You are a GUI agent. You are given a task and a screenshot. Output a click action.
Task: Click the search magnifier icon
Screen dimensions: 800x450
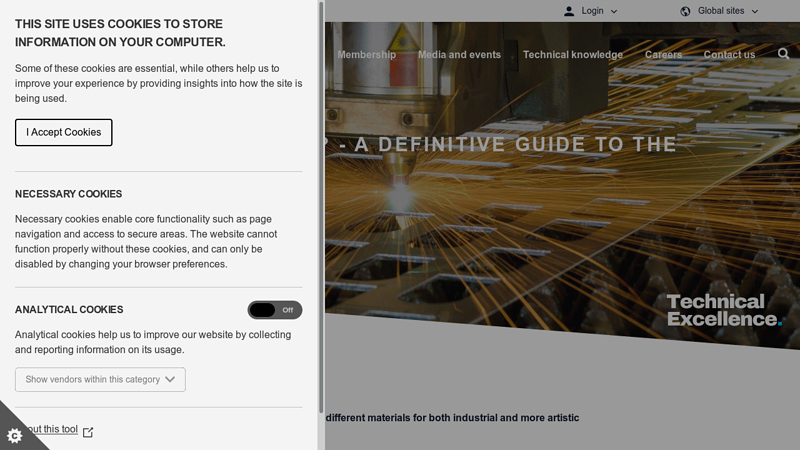click(x=784, y=54)
